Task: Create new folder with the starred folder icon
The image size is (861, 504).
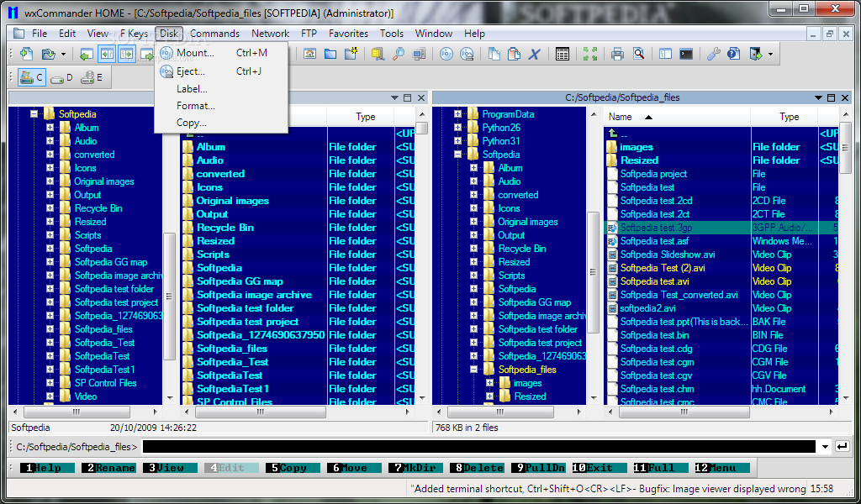Action: click(351, 54)
